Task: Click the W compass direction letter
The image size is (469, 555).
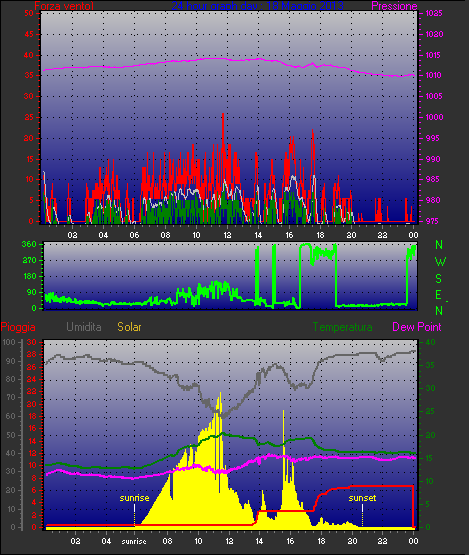Action: (440, 262)
